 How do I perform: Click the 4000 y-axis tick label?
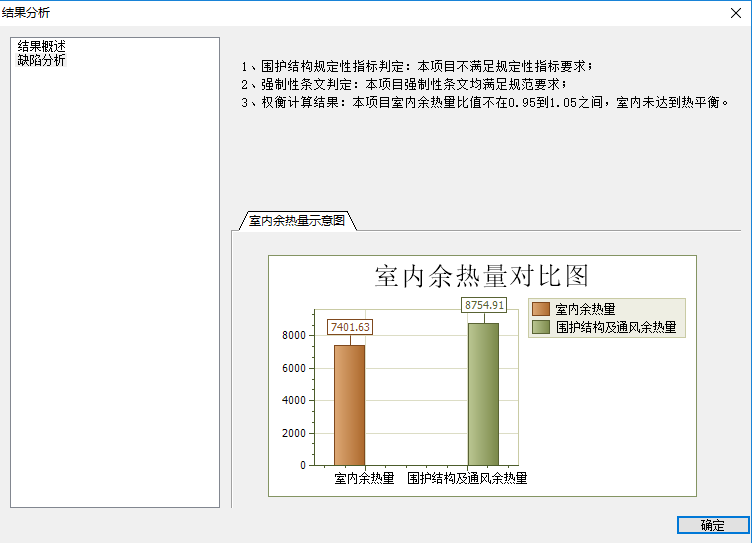[294, 401]
